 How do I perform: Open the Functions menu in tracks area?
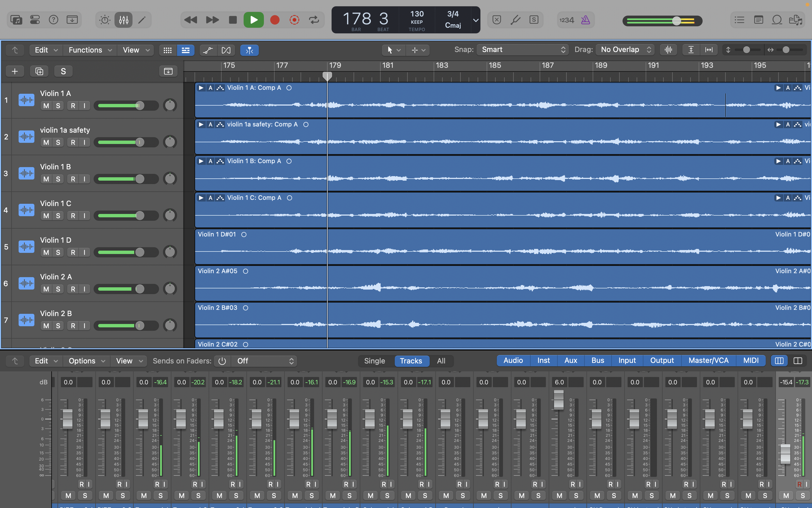90,50
